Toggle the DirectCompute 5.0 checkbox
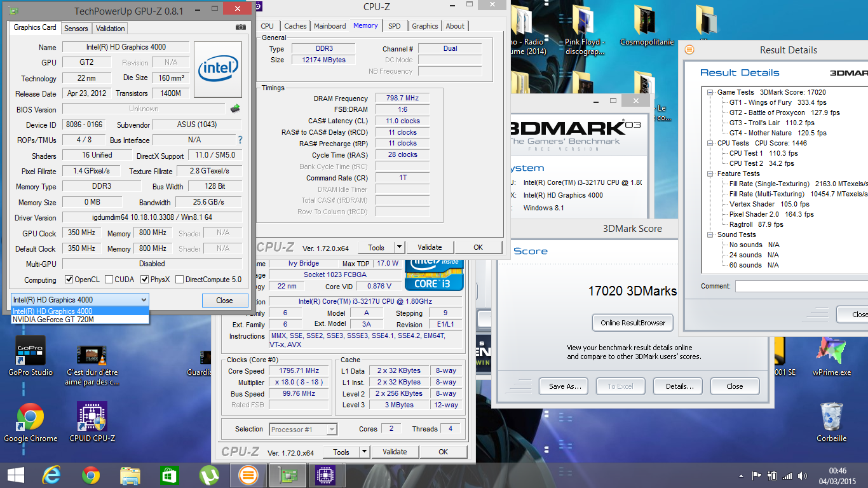Image resolution: width=868 pixels, height=488 pixels. coord(179,280)
